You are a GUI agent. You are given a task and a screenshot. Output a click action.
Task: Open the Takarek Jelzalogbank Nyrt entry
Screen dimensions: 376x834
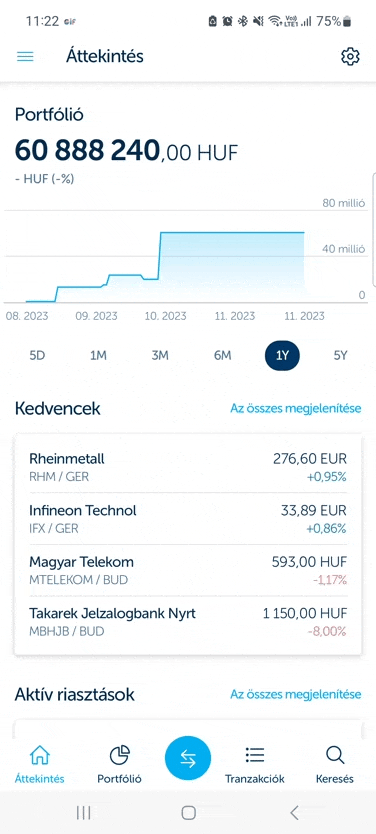(x=188, y=622)
